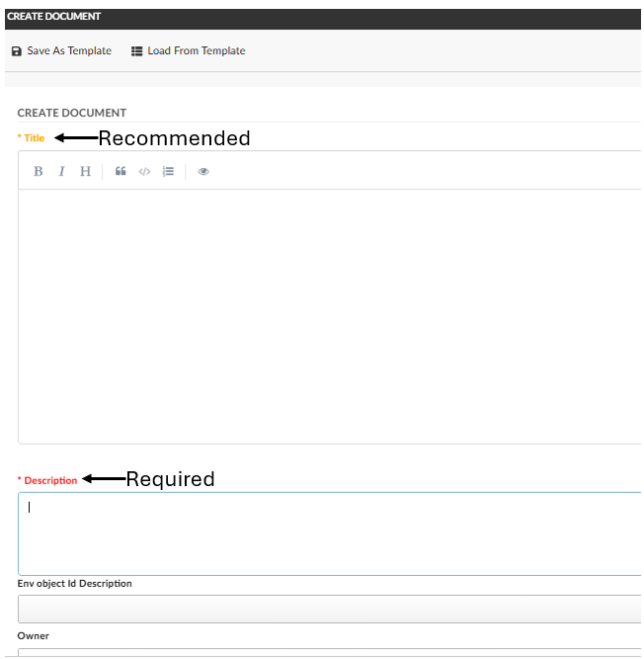The height and width of the screenshot is (659, 644).
Task: Click the floppy disk save icon
Action: pos(16,51)
